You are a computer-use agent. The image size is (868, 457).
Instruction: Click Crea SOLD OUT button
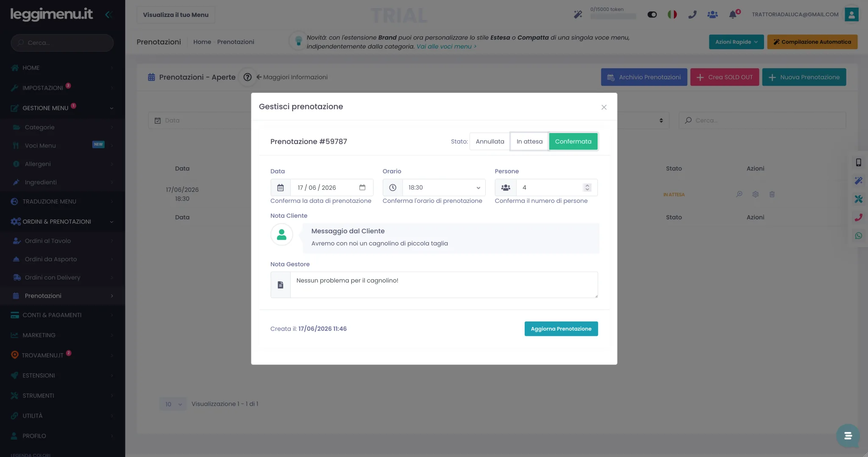724,77
